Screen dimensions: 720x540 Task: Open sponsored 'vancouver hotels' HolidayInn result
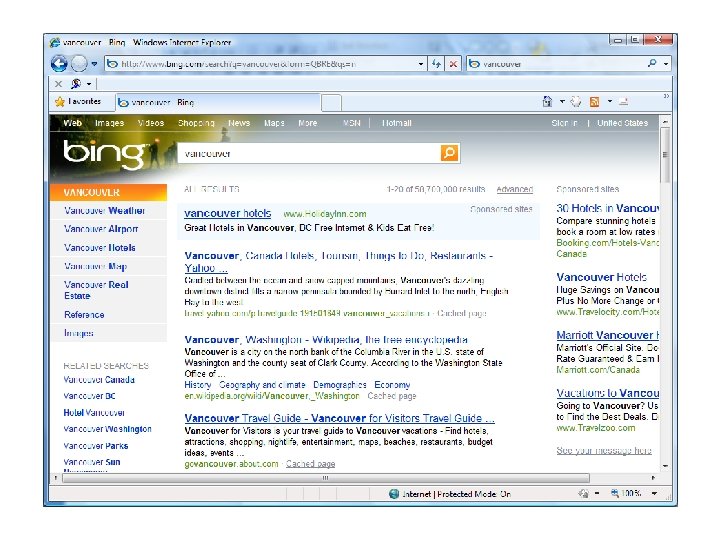[x=227, y=214]
